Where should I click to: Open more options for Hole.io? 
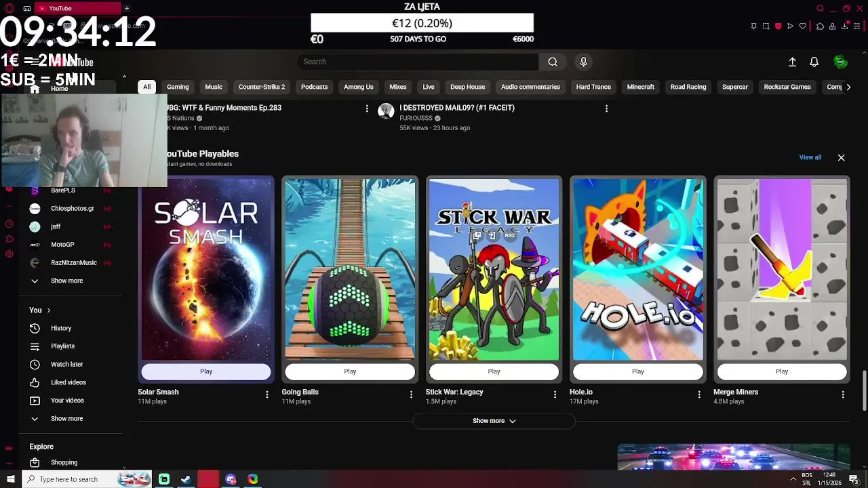(x=699, y=394)
